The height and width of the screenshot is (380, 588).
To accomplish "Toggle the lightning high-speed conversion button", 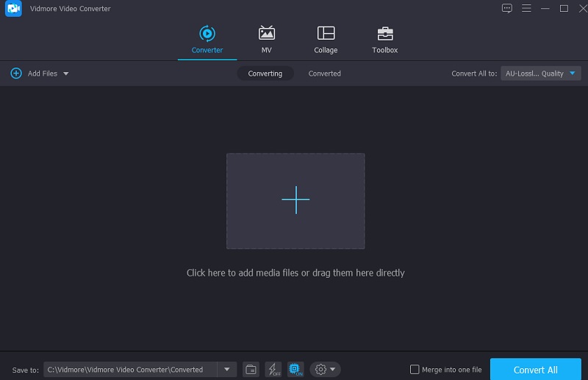I will pyautogui.click(x=273, y=370).
